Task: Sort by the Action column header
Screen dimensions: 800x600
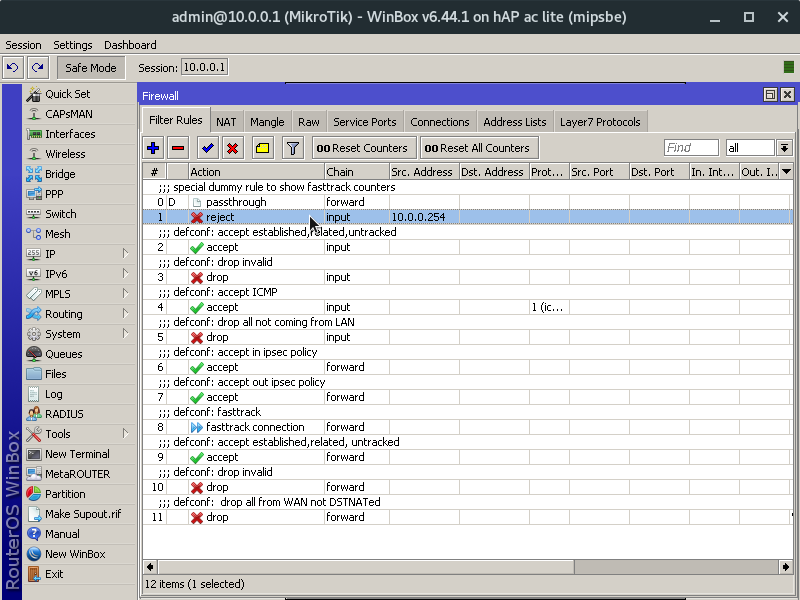Action: [x=256, y=172]
